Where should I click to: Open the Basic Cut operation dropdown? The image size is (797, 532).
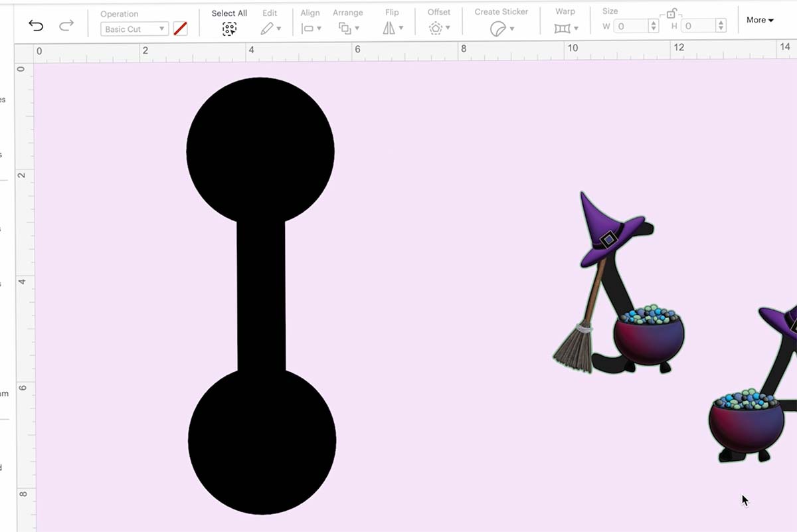click(x=134, y=29)
